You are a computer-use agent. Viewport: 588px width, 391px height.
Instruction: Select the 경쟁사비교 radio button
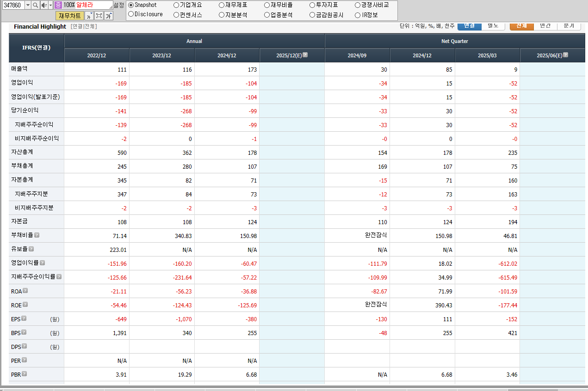click(358, 5)
